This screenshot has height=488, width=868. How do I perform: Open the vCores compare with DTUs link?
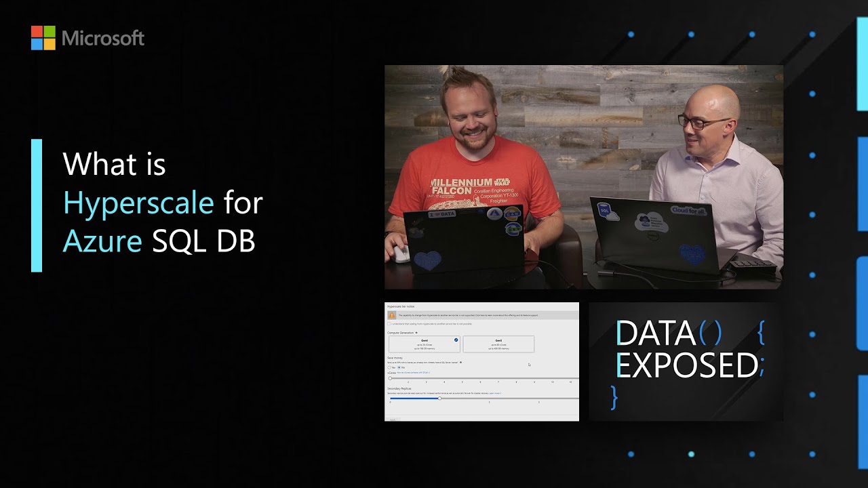pos(414,373)
